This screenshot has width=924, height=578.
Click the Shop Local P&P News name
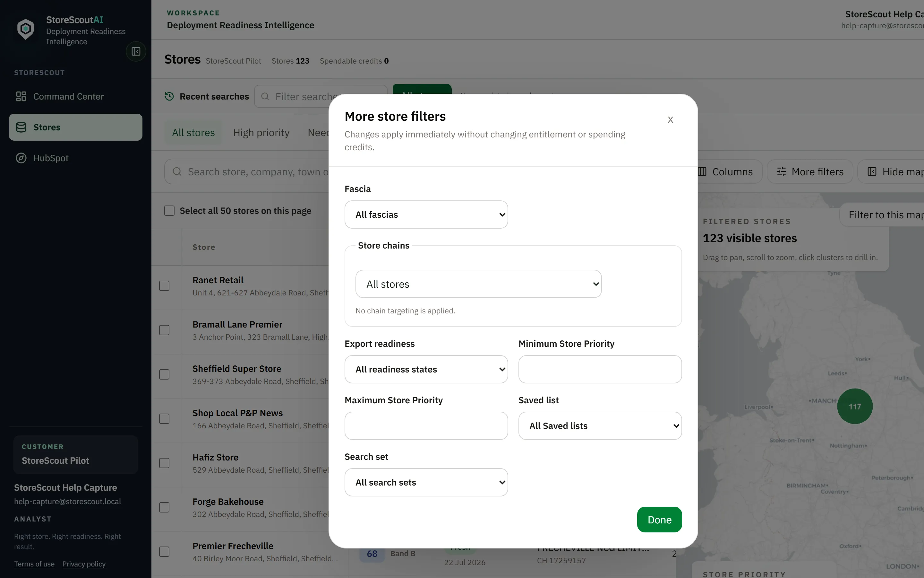(237, 413)
